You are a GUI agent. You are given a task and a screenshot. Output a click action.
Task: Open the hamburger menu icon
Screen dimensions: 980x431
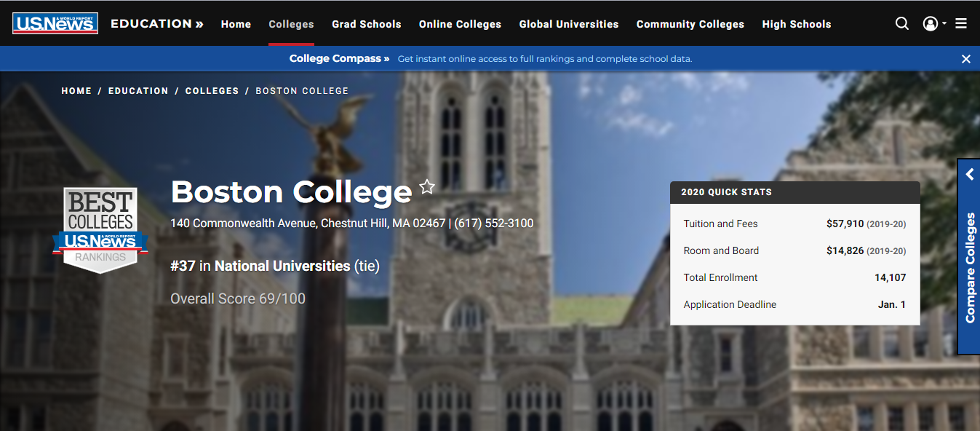961,23
